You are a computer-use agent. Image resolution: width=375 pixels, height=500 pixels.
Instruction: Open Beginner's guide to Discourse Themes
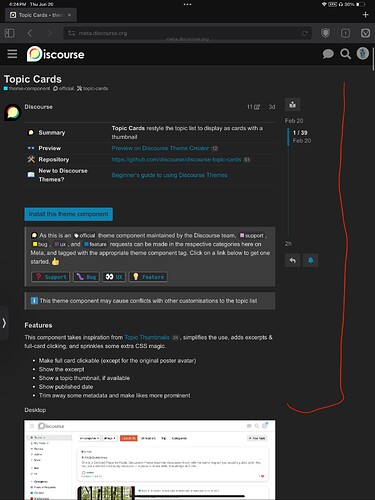point(169,175)
